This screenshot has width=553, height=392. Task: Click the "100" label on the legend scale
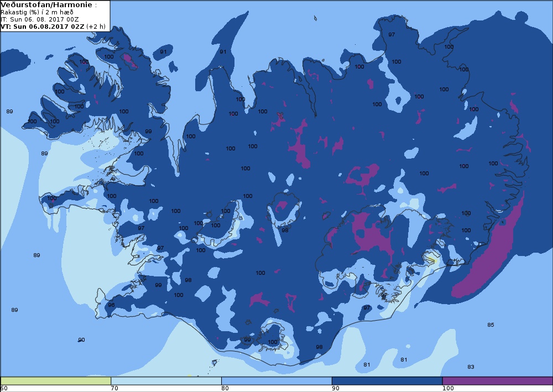[448, 389]
